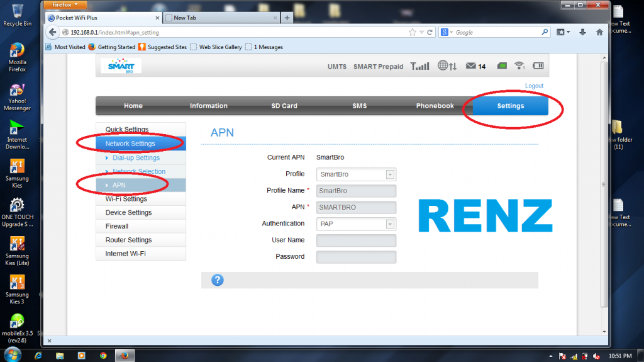Click the Windows Start button
The image size is (644, 362).
click(13, 354)
